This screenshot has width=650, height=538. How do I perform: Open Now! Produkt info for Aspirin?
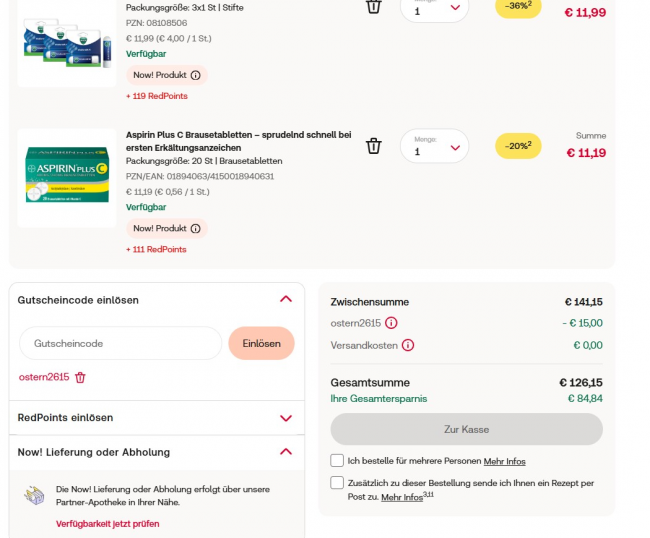pyautogui.click(x=195, y=228)
